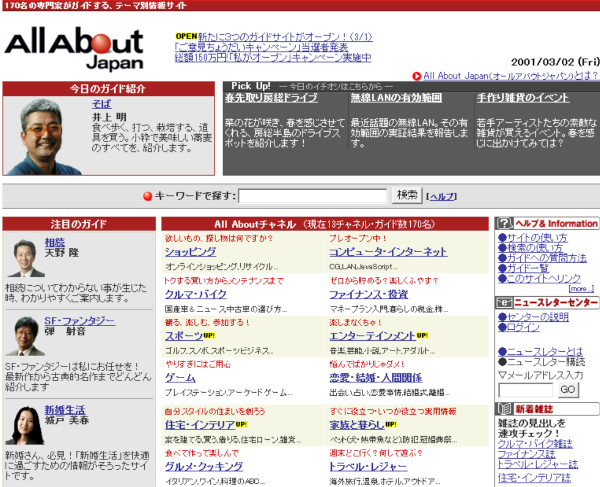This screenshot has width=600, height=487.
Task: Open the 相続 guide link
Action: (x=55, y=242)
